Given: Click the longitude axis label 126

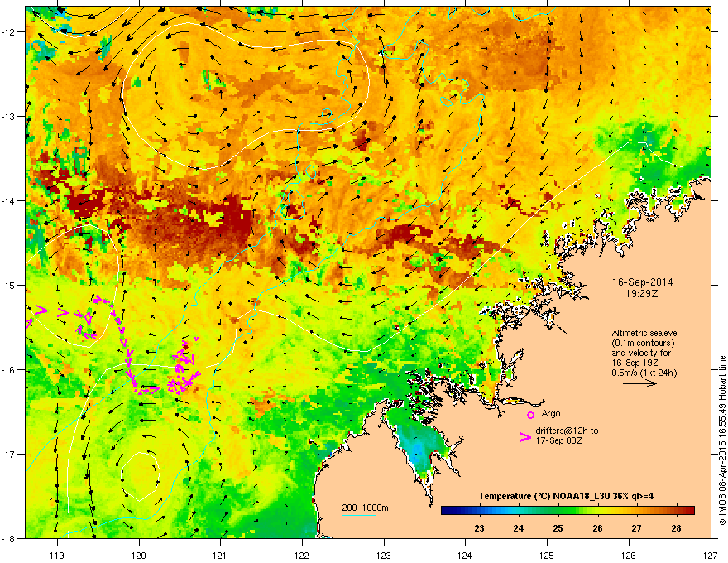Looking at the screenshot, I should point(629,555).
